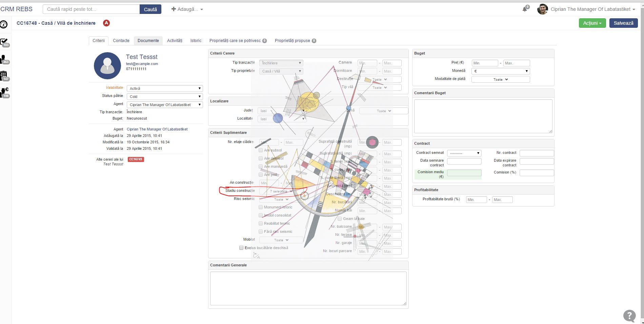The height and width of the screenshot is (324, 644).
Task: Open the Status pâlnie dropdown
Action: [165, 97]
